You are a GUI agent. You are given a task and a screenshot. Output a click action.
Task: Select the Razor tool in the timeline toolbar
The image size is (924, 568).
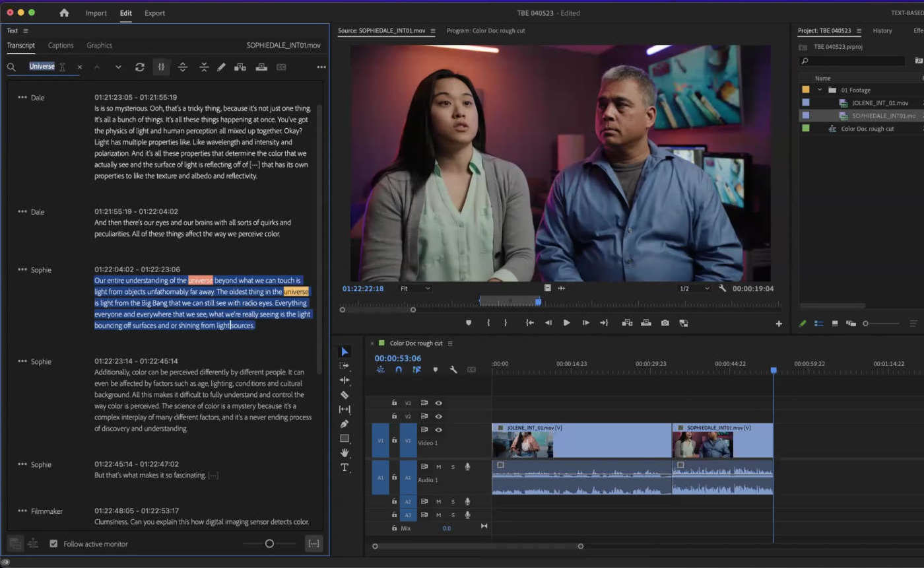pyautogui.click(x=344, y=394)
